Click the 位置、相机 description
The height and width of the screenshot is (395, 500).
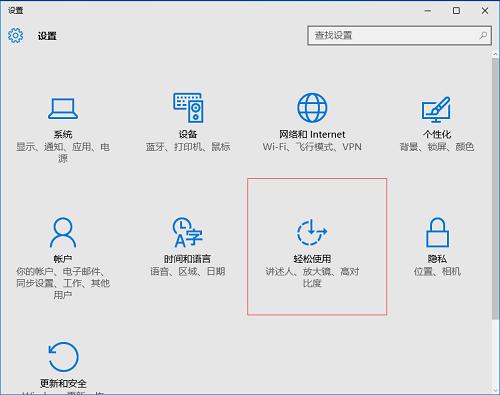437,271
